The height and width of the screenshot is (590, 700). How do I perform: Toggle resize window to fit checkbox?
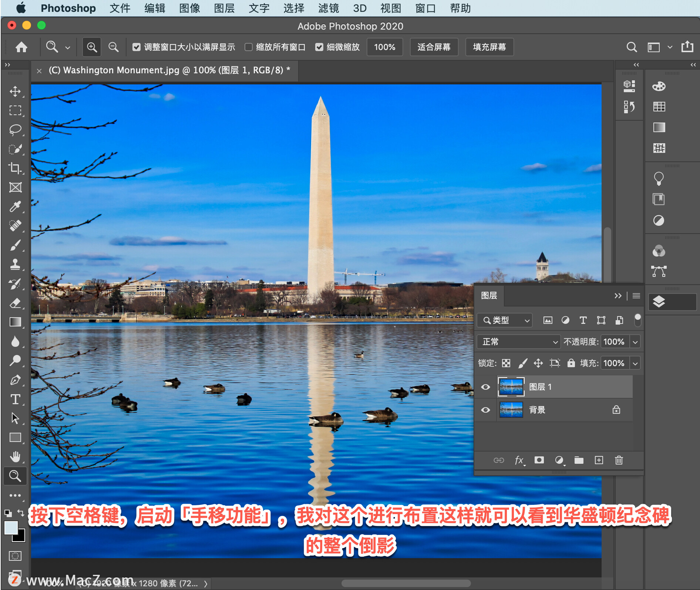click(x=137, y=47)
